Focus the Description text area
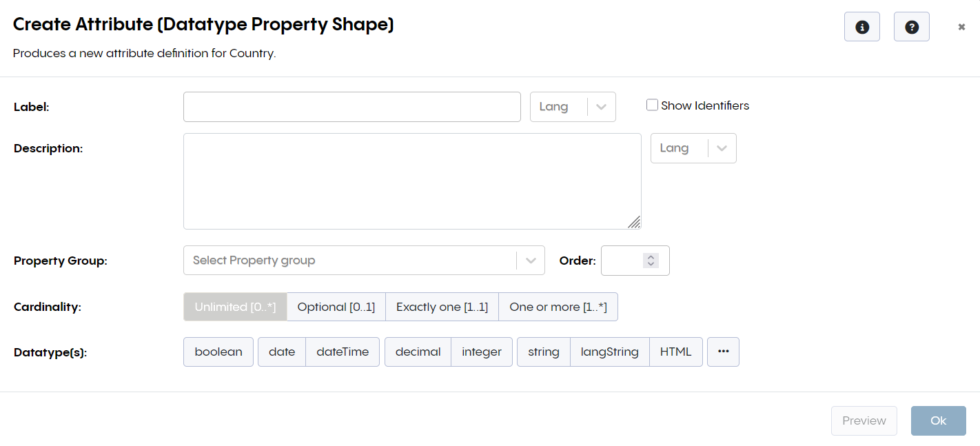 pos(411,181)
